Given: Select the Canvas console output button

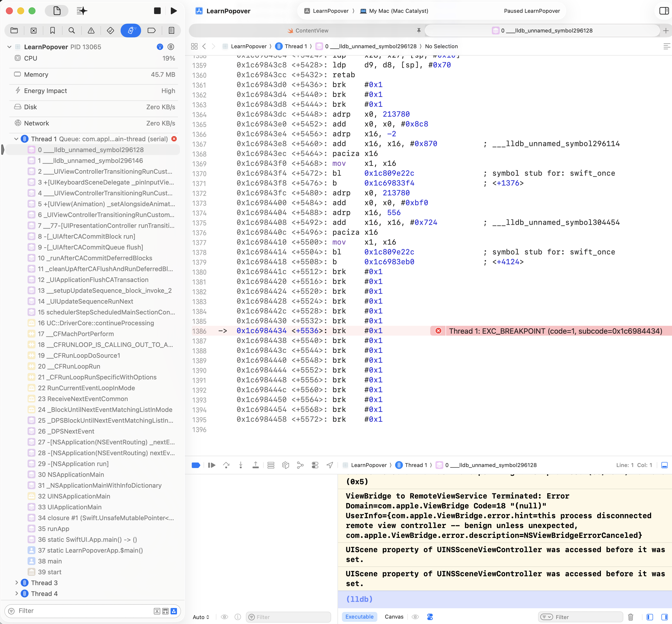Looking at the screenshot, I should pyautogui.click(x=394, y=617).
